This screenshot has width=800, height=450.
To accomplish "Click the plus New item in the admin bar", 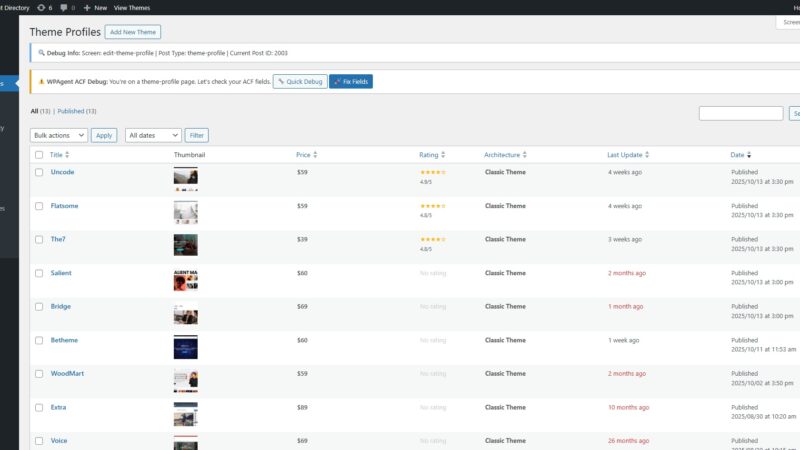I will click(x=95, y=7).
